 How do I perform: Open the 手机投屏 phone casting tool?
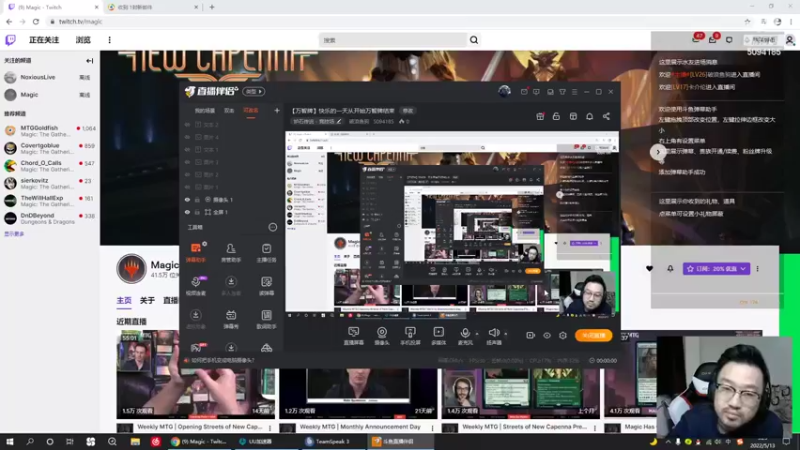[410, 336]
